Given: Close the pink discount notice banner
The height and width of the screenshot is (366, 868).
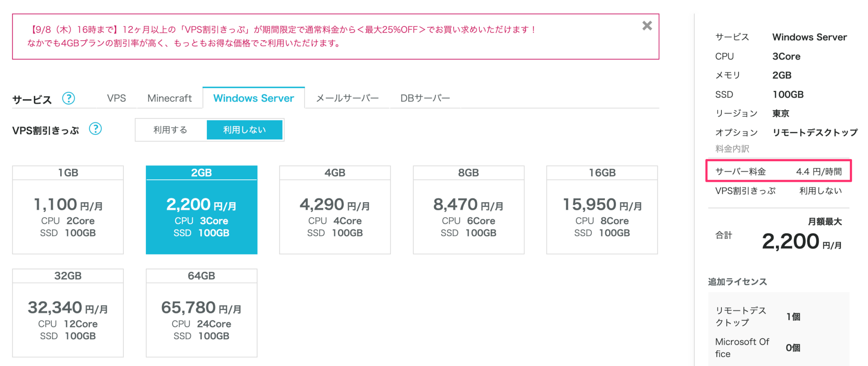Looking at the screenshot, I should tap(647, 26).
